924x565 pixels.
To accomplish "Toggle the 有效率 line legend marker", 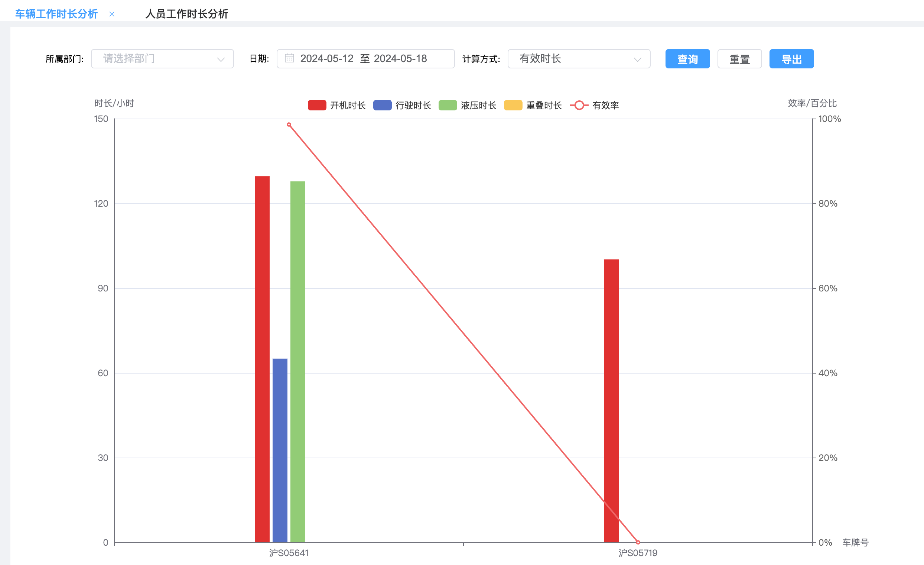I will pos(579,105).
